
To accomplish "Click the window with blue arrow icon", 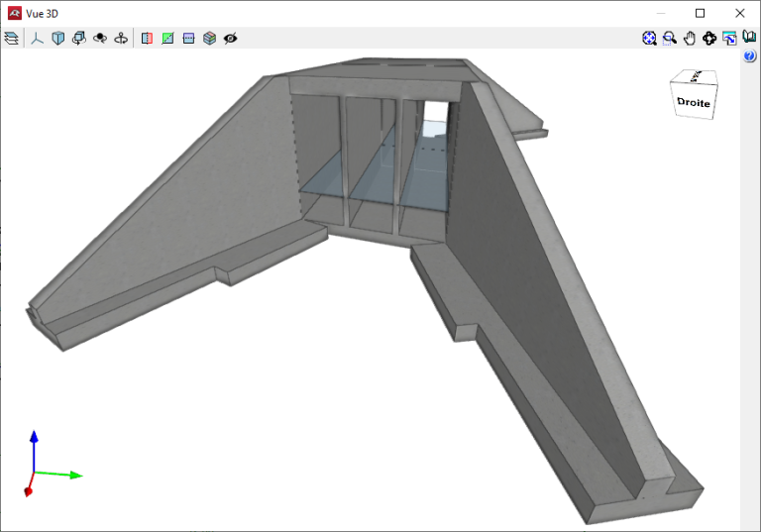I will pos(729,38).
